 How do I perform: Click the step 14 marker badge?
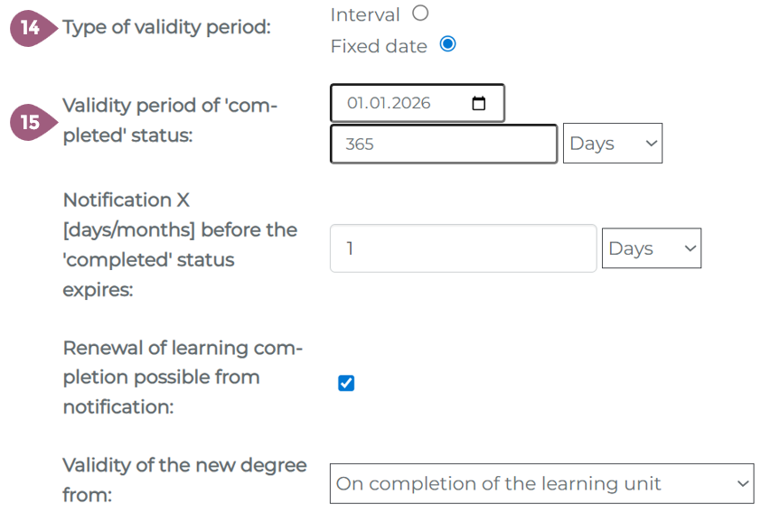point(31,28)
